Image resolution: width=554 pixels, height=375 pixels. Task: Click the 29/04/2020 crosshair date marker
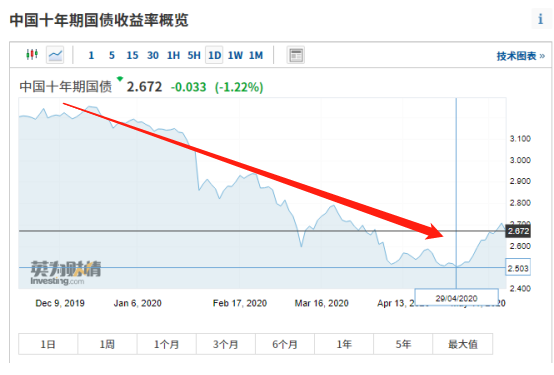[x=456, y=298]
